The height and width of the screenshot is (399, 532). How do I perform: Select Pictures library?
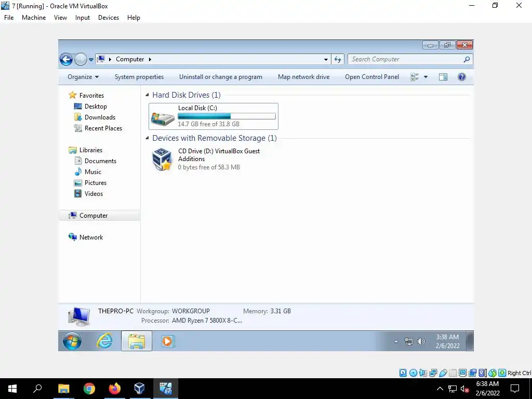pos(90,183)
